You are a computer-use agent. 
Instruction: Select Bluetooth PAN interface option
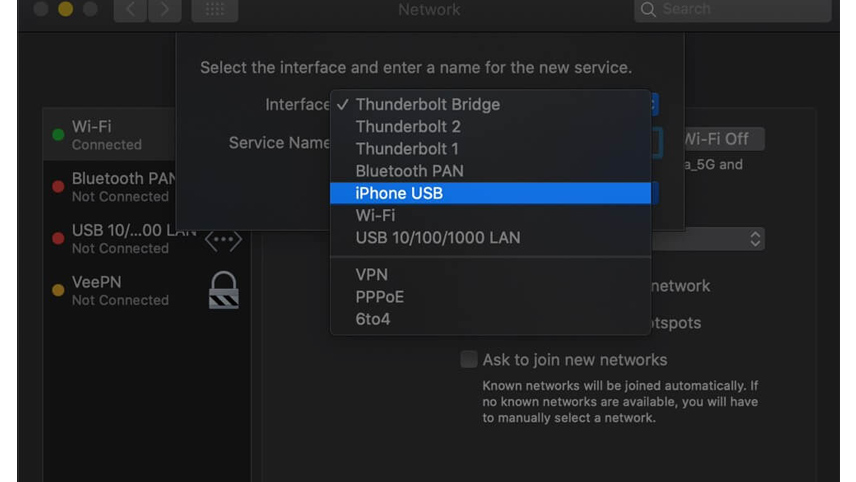[x=490, y=171]
